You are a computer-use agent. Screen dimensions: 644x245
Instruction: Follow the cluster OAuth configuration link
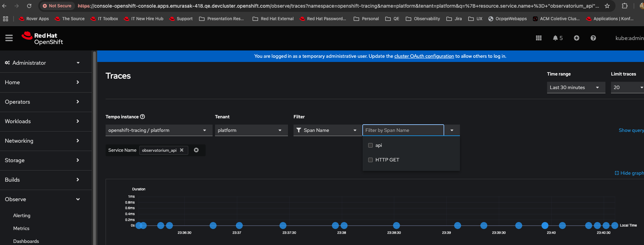tap(424, 56)
